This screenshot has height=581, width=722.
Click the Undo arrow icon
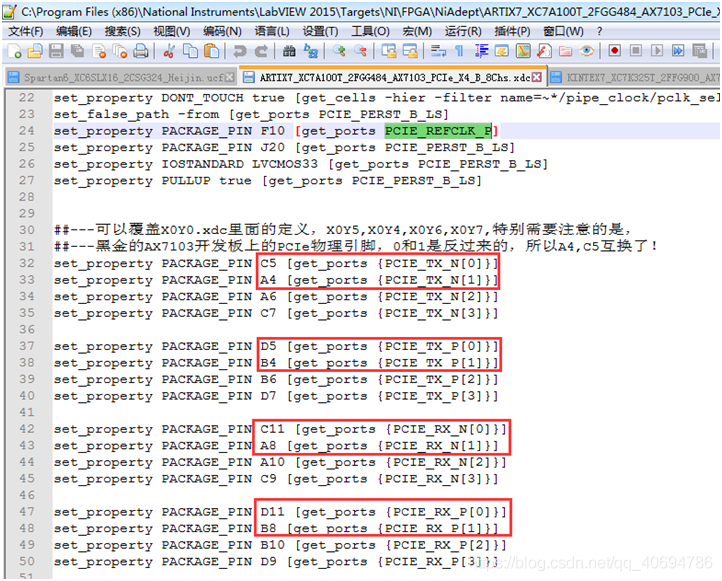(236, 51)
